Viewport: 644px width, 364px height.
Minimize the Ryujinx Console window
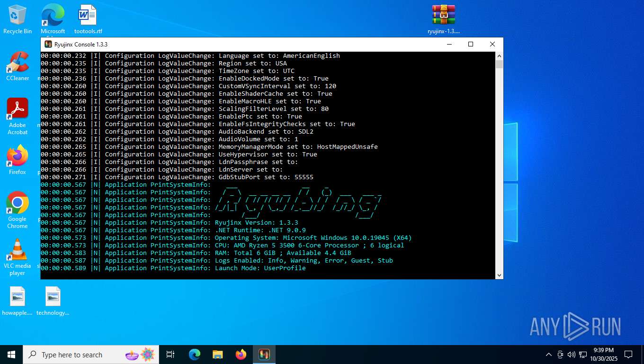pos(449,44)
